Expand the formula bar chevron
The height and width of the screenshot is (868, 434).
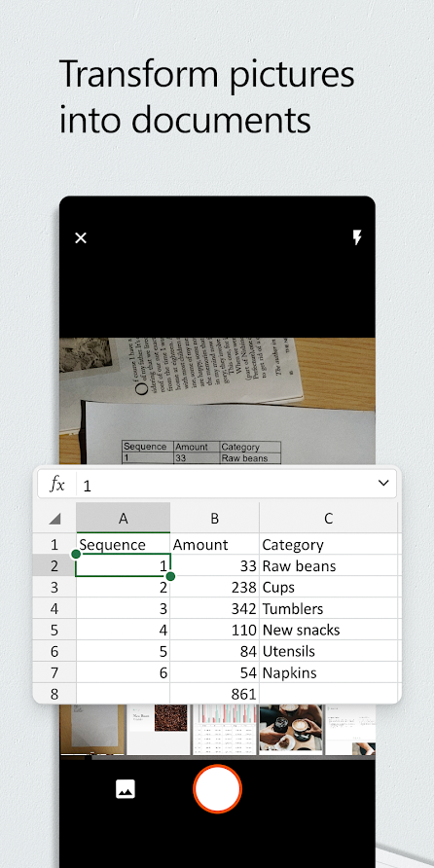pyautogui.click(x=383, y=483)
